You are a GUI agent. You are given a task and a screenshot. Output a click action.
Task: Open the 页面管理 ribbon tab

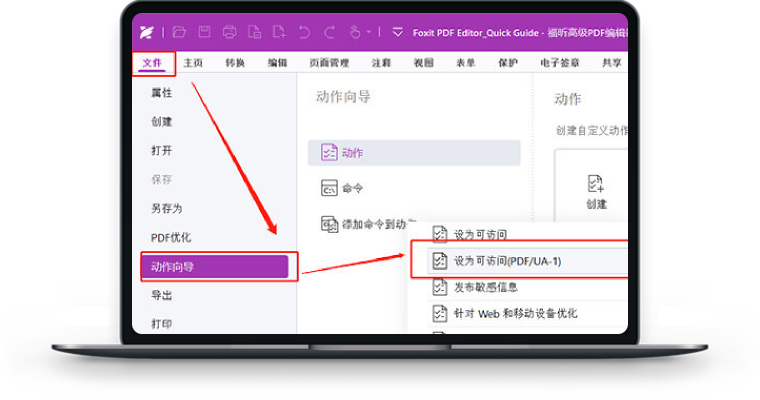point(329,63)
